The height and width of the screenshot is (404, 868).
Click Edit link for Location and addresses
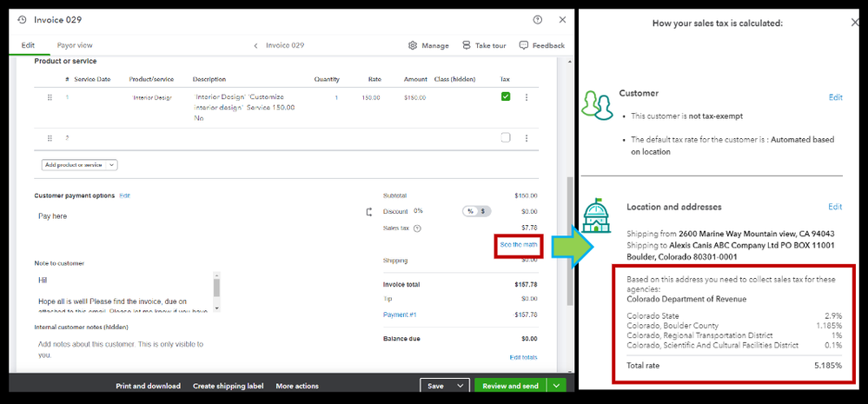point(835,207)
